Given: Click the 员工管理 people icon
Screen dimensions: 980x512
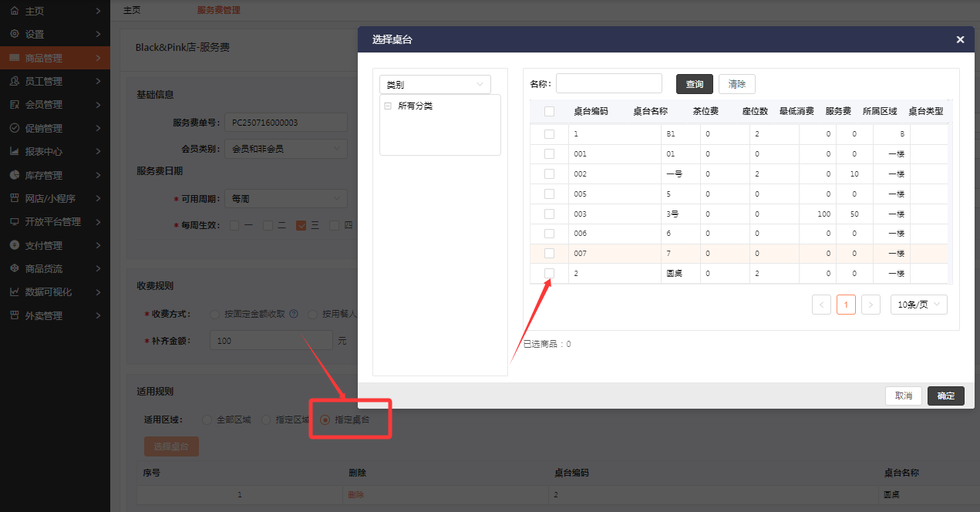Looking at the screenshot, I should pyautogui.click(x=14, y=81).
